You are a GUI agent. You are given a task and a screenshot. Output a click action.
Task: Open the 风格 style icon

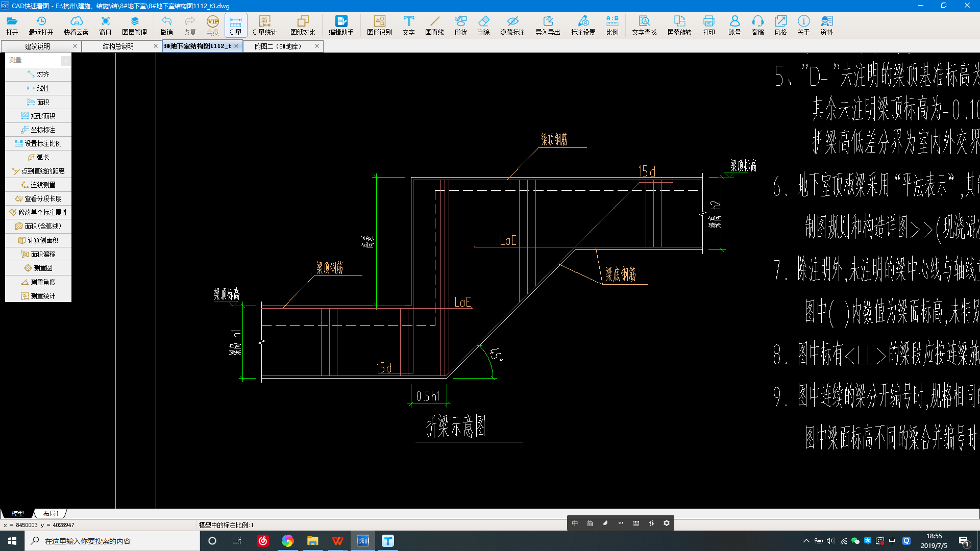tap(780, 26)
